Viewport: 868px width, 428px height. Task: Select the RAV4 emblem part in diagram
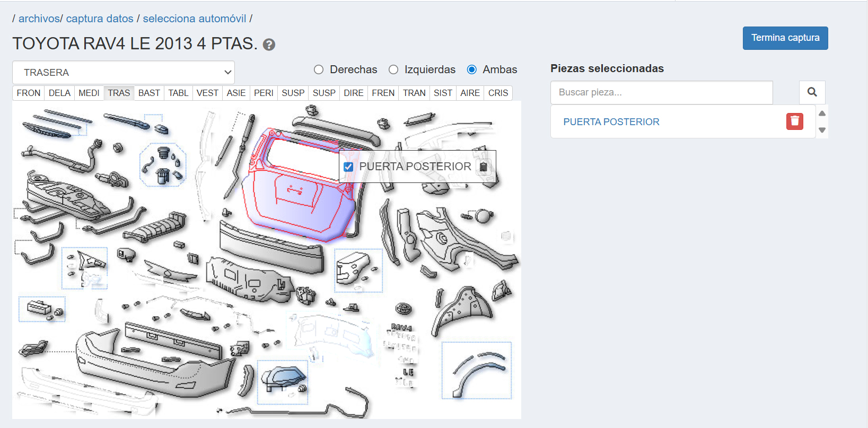pyautogui.click(x=401, y=328)
